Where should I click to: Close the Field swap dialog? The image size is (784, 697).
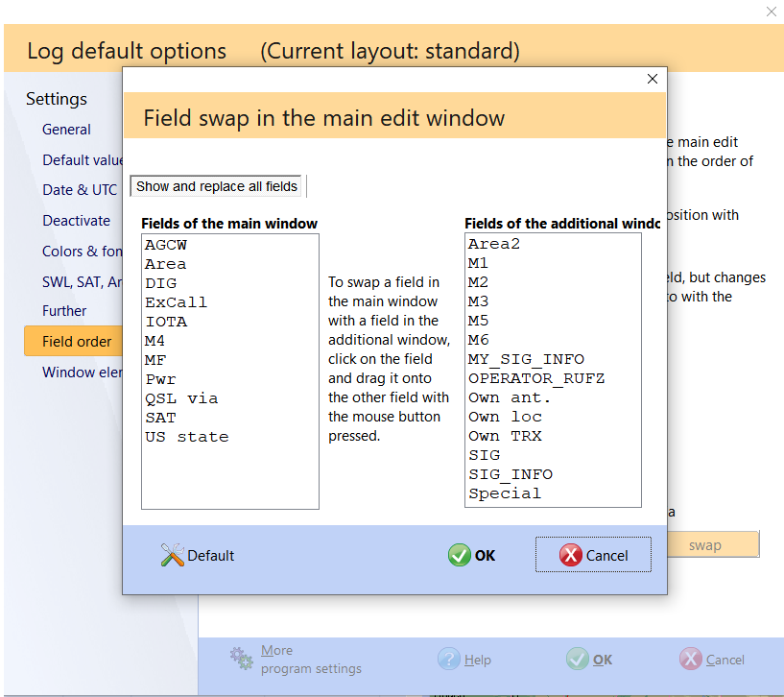click(x=652, y=79)
